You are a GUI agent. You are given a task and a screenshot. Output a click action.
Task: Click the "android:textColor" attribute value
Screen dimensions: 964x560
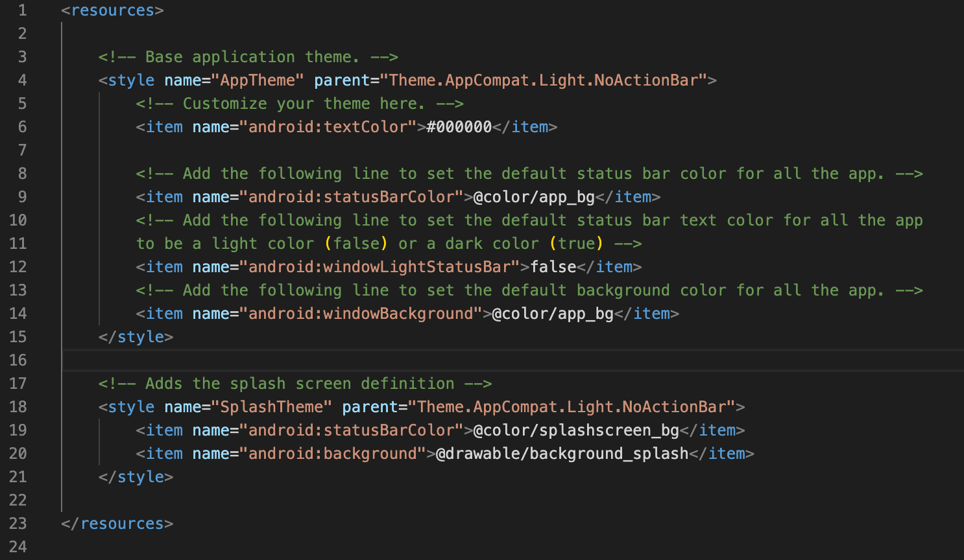tap(328, 127)
